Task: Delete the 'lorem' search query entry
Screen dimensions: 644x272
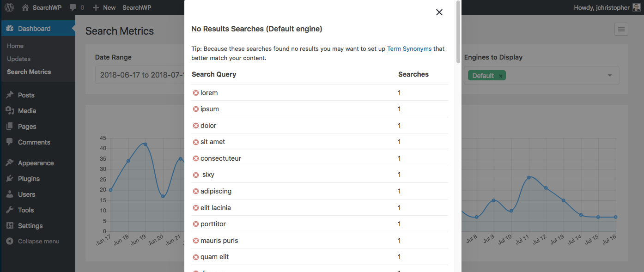Action: coord(195,92)
